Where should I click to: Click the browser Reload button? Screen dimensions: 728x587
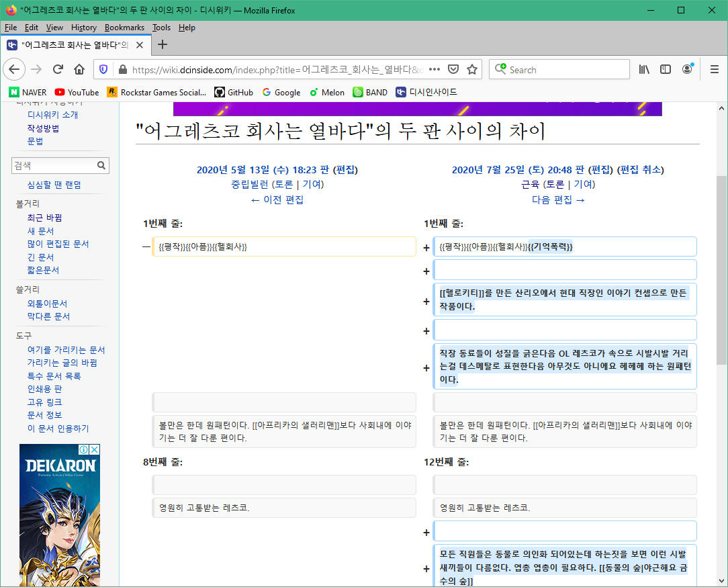pos(58,69)
